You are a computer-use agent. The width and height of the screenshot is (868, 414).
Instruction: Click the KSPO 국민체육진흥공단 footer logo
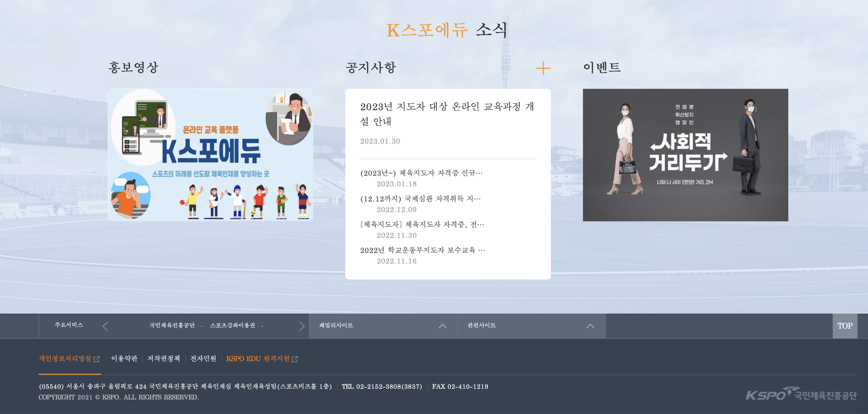[x=801, y=394]
